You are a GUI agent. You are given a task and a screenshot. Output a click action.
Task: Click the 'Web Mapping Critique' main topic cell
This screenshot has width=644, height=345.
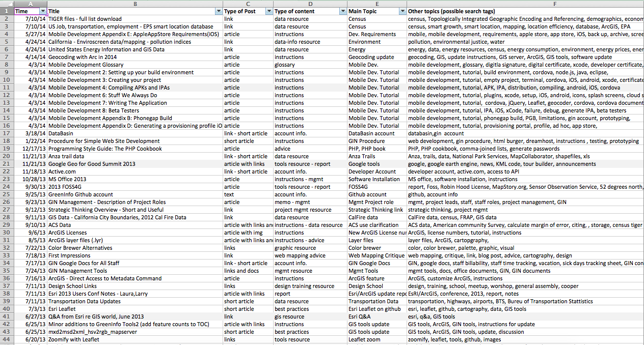377,255
